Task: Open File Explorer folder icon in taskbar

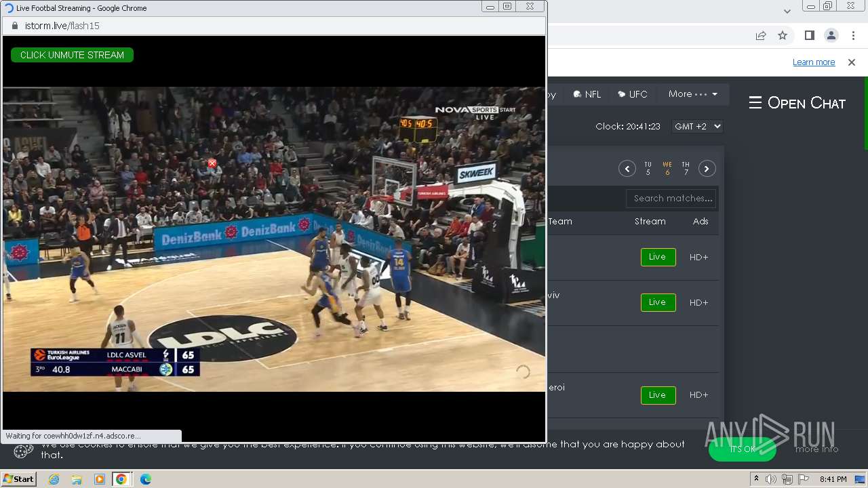Action: [x=77, y=479]
